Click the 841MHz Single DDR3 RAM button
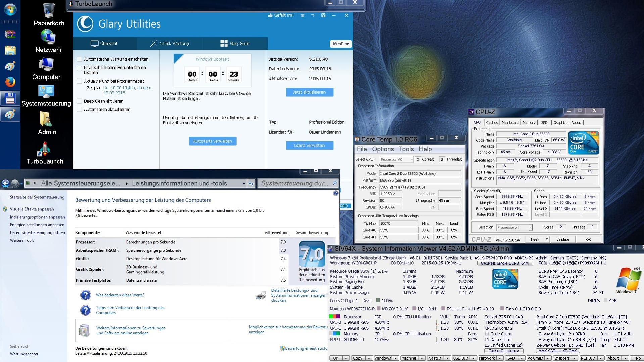The width and height of the screenshot is (644, 362). point(504,263)
